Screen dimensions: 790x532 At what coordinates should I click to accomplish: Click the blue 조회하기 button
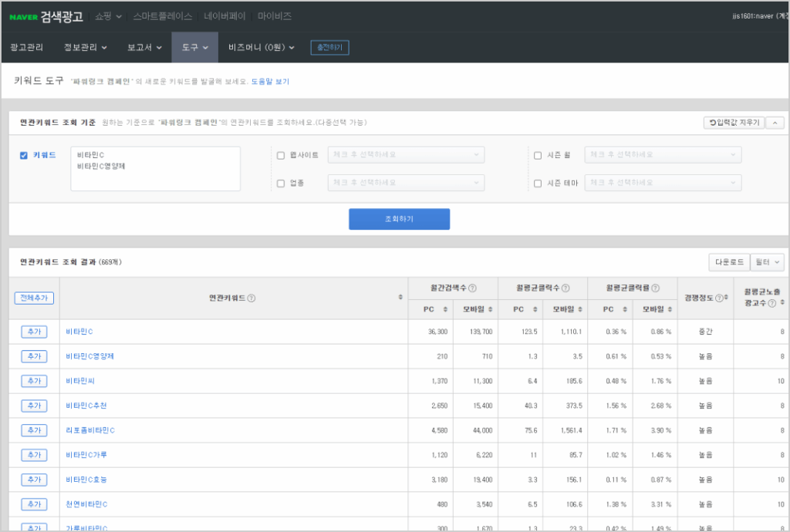399,219
